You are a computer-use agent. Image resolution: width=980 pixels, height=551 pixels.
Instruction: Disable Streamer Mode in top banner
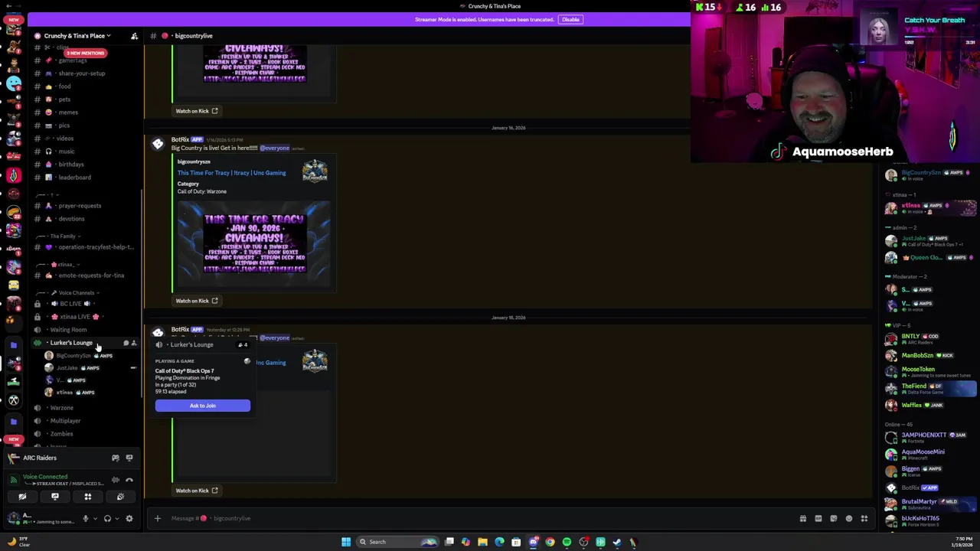(570, 19)
